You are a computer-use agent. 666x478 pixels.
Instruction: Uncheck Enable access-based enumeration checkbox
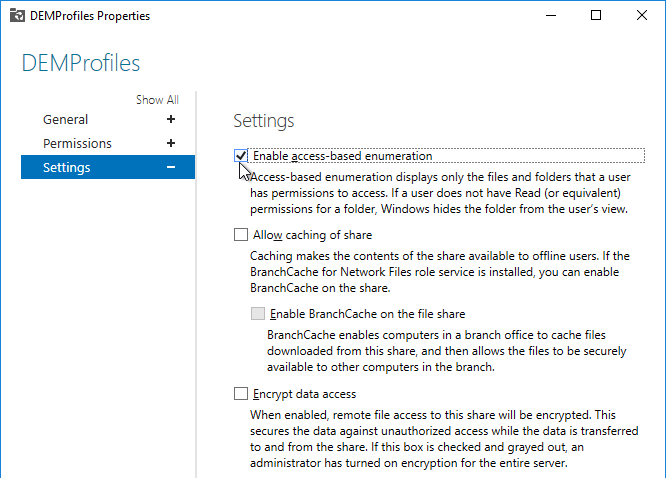[241, 156]
